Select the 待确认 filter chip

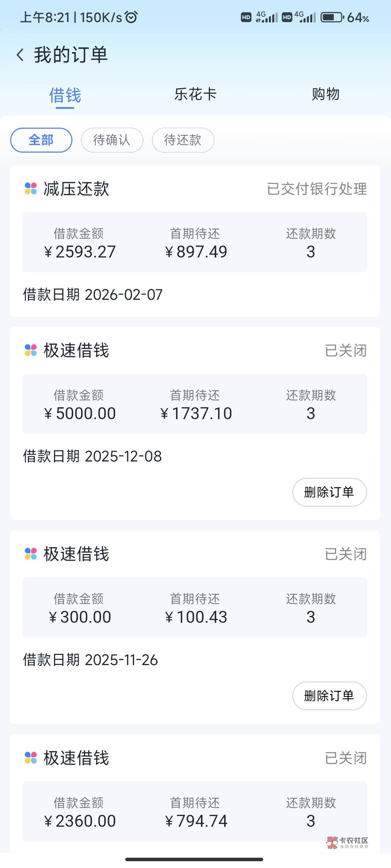[x=112, y=140]
